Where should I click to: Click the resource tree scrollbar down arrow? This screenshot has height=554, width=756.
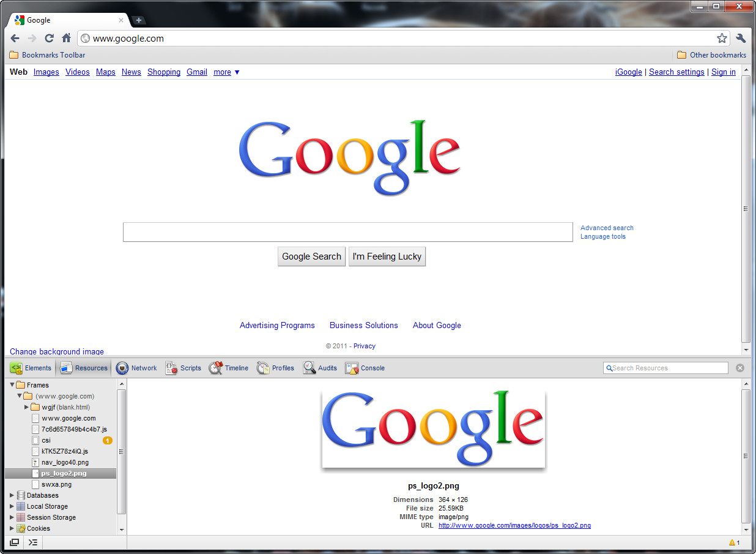122,530
